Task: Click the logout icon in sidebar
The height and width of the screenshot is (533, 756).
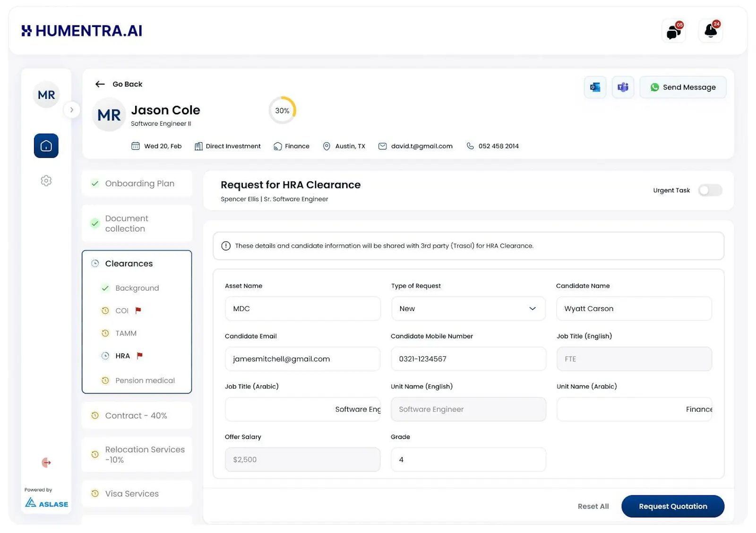Action: click(46, 462)
